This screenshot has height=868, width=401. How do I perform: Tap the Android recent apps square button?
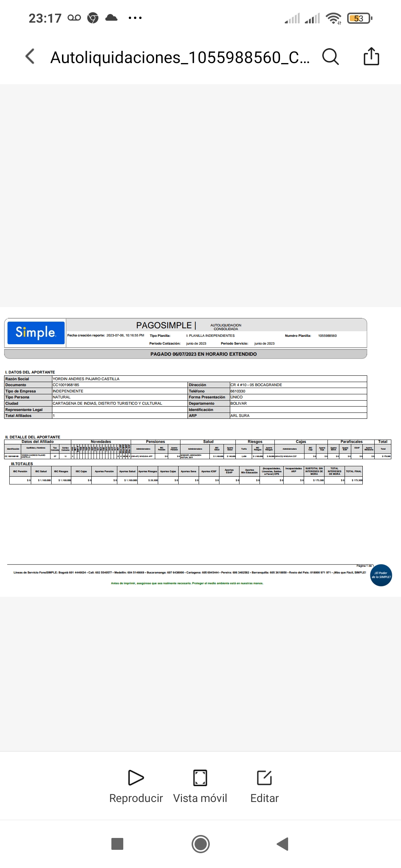pyautogui.click(x=117, y=844)
